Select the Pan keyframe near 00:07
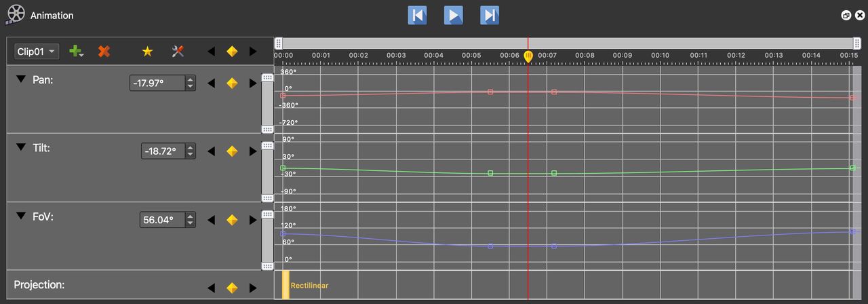This screenshot has height=304, width=868. (554, 92)
